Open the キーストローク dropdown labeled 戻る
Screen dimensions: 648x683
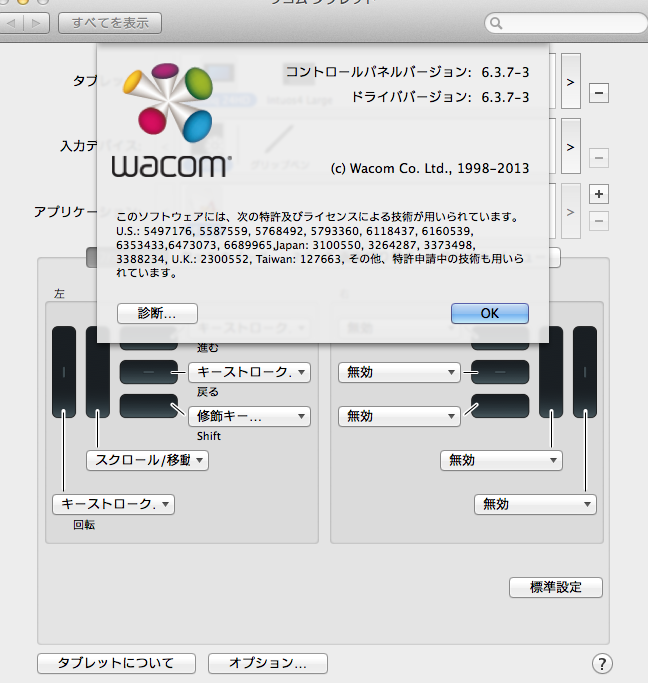250,372
